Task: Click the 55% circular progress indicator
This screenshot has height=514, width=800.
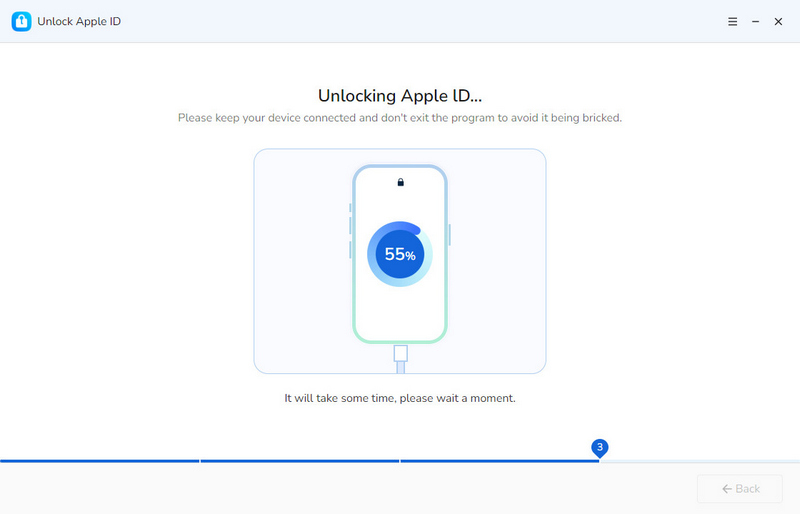Action: point(400,254)
